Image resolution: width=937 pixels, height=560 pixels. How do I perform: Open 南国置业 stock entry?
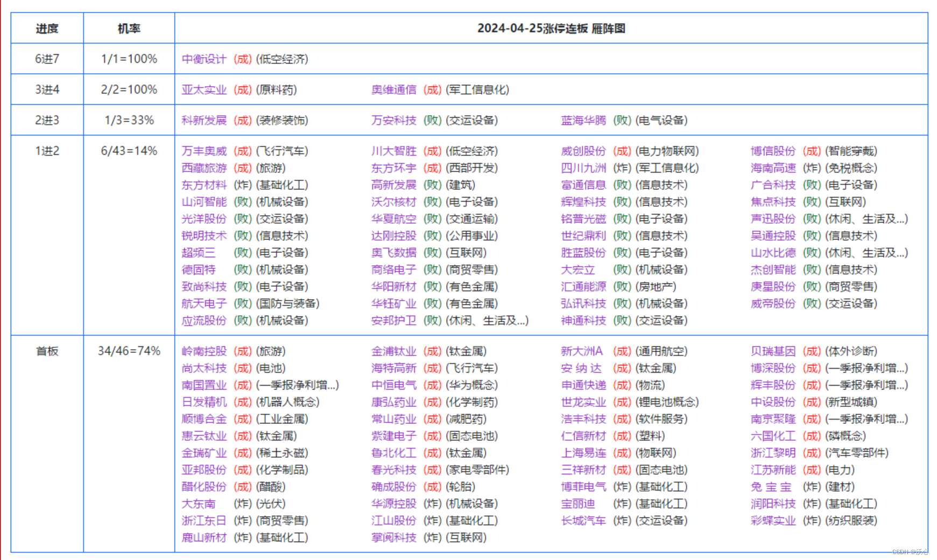tap(204, 385)
